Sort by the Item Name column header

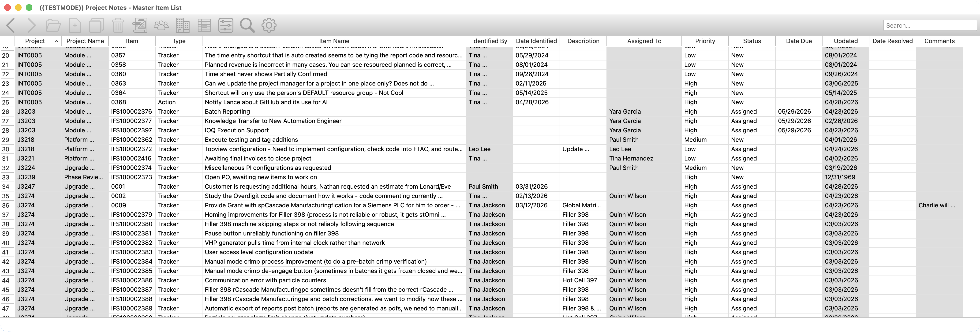tap(334, 41)
